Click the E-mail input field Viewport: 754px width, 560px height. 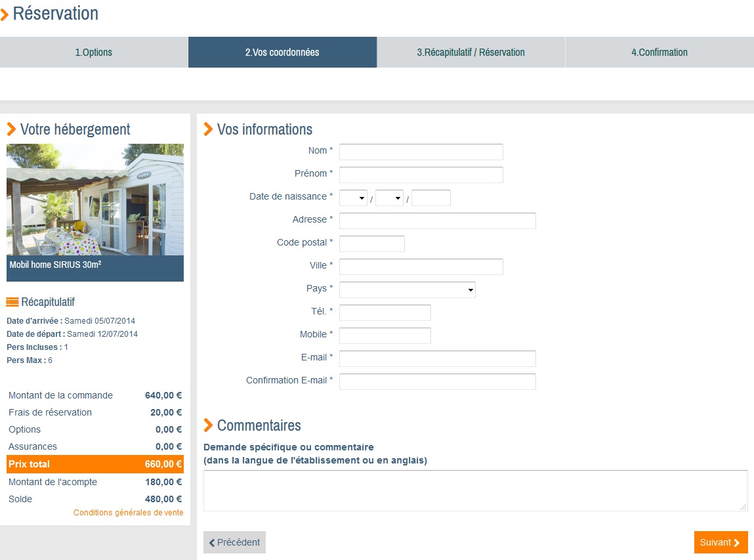(x=438, y=358)
